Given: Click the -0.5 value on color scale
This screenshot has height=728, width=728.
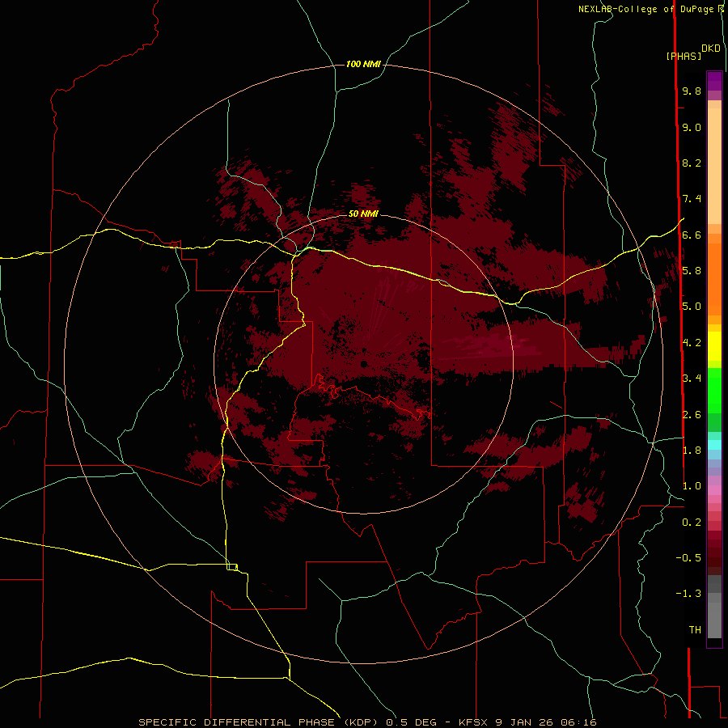Looking at the screenshot, I should pyautogui.click(x=688, y=557).
